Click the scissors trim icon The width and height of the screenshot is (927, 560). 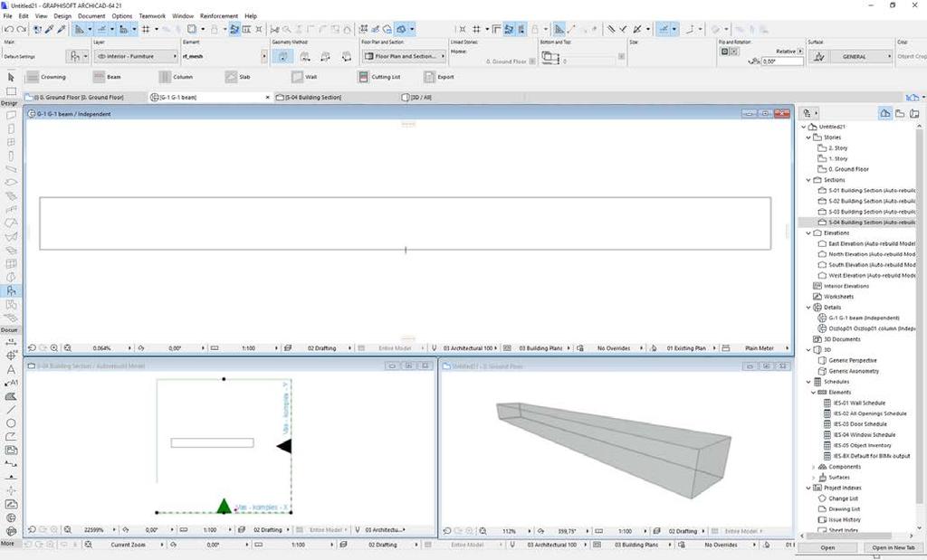(x=275, y=29)
